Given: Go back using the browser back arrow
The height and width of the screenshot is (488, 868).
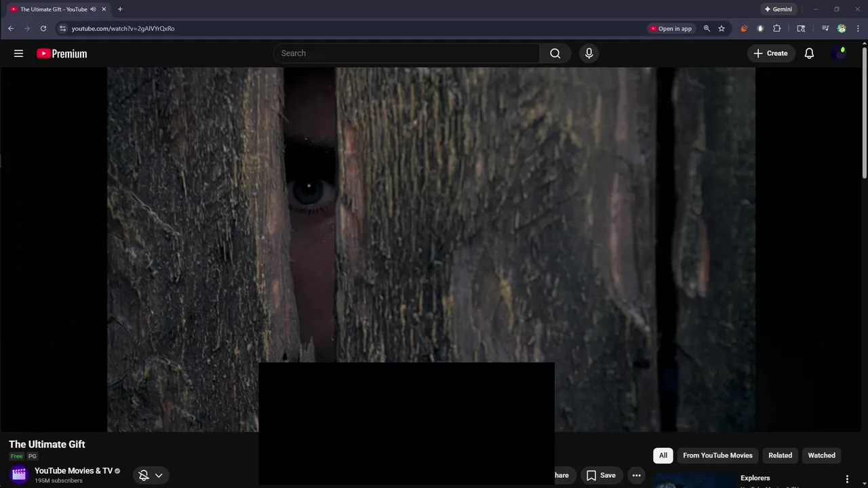Looking at the screenshot, I should (x=11, y=28).
